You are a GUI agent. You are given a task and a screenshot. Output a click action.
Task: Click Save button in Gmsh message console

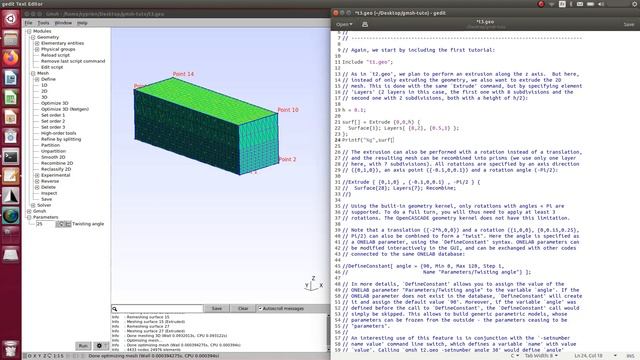[217, 309]
